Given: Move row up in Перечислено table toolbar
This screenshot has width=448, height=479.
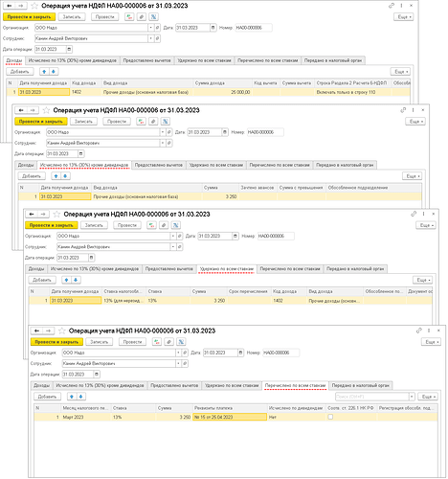Looking at the screenshot, I should pos(72,397).
